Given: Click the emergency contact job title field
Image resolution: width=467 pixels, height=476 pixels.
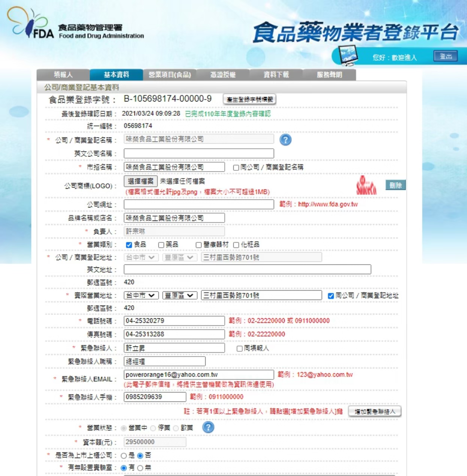Looking at the screenshot, I should (x=165, y=361).
